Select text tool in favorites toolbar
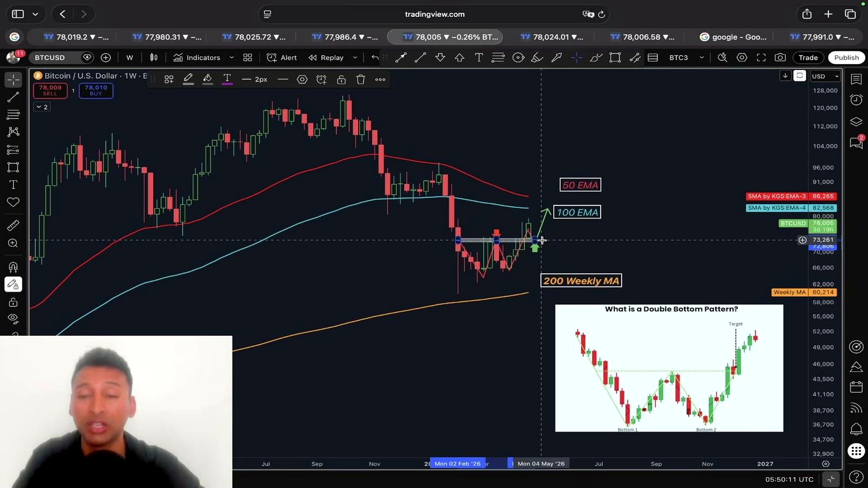Viewport: 868px width, 488px height. [479, 57]
